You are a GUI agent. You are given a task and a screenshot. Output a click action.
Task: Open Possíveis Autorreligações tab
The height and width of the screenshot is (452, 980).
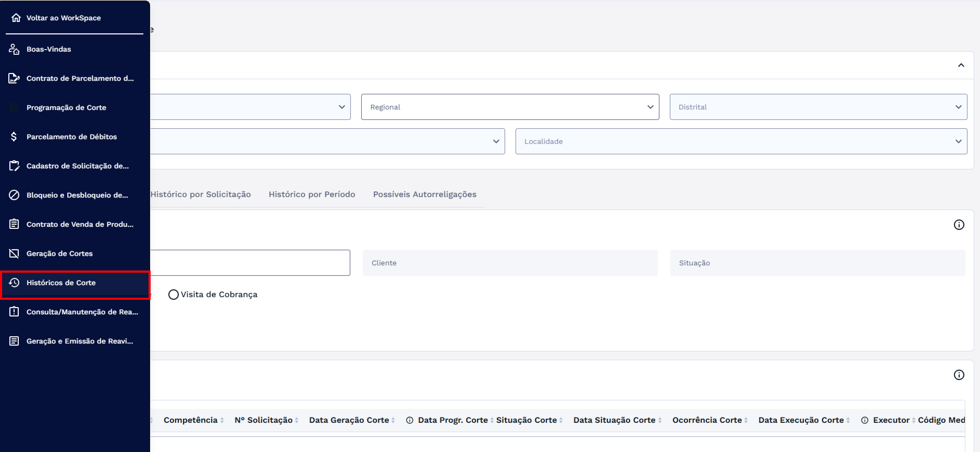click(x=424, y=194)
